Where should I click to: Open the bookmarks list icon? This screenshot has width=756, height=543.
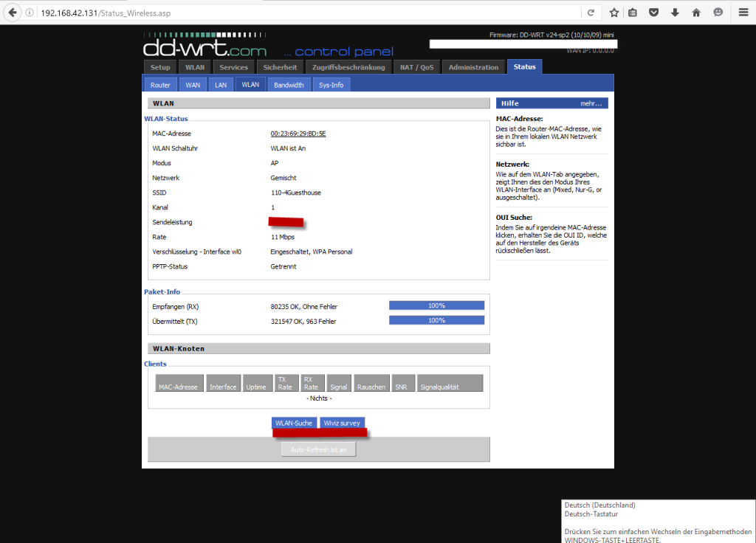point(633,13)
